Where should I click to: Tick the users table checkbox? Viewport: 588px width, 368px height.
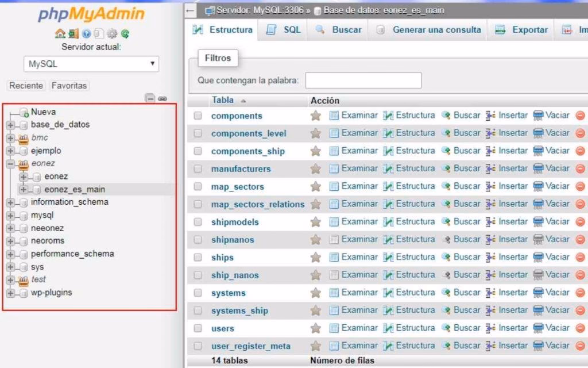tap(198, 328)
